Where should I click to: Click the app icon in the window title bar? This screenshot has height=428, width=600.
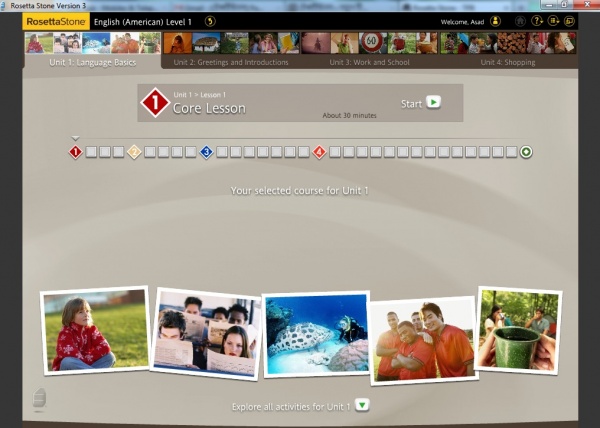(3, 6)
